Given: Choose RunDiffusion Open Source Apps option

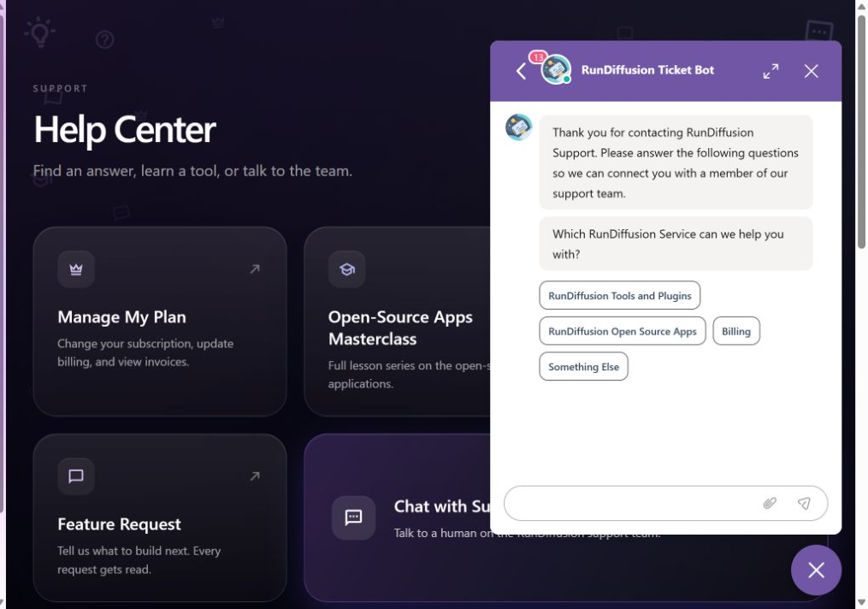Looking at the screenshot, I should (x=623, y=331).
